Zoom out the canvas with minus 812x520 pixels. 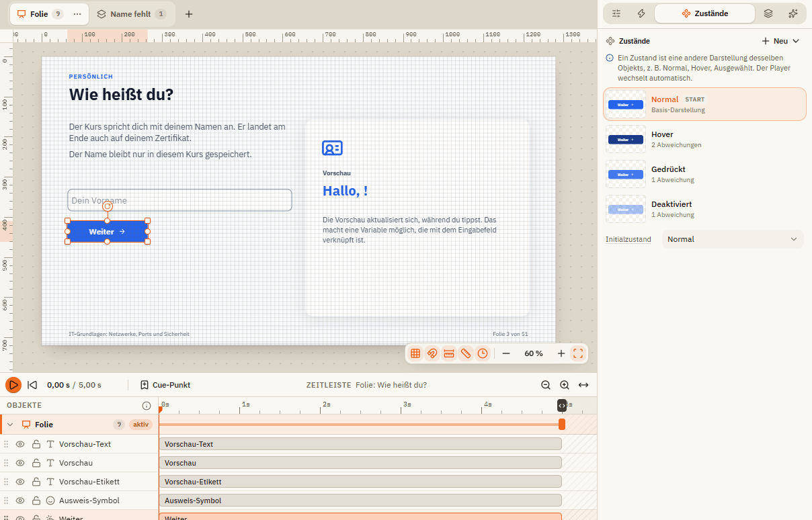point(506,353)
